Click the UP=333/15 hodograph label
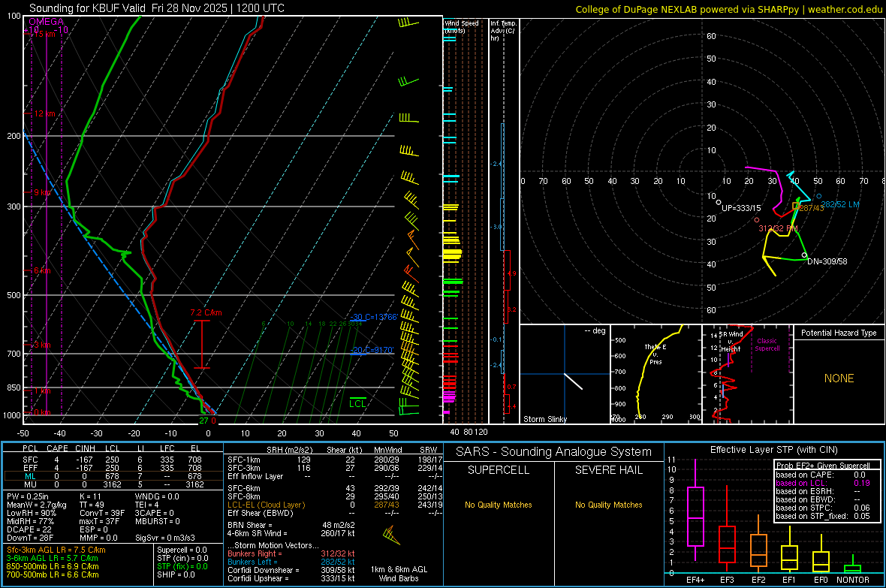 pyautogui.click(x=741, y=208)
